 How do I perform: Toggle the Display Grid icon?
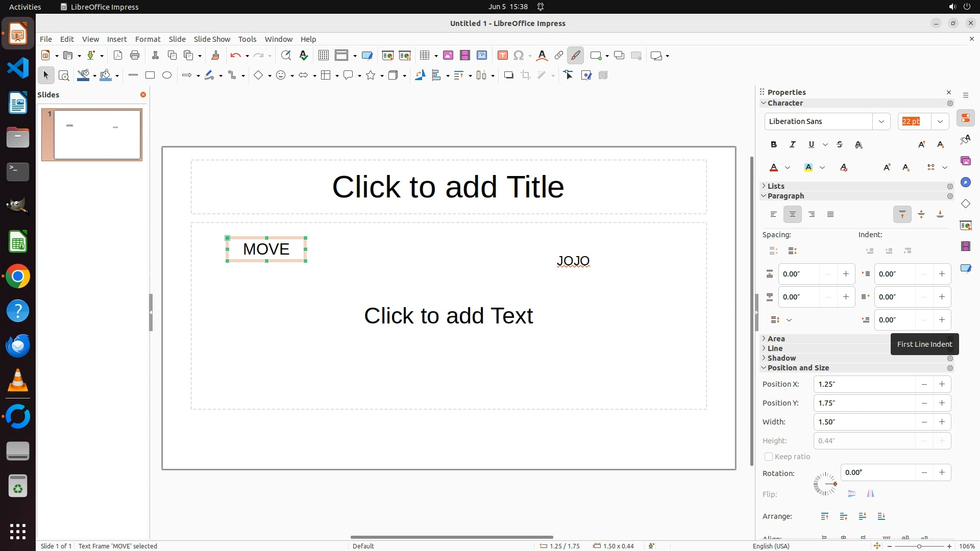click(x=323, y=56)
